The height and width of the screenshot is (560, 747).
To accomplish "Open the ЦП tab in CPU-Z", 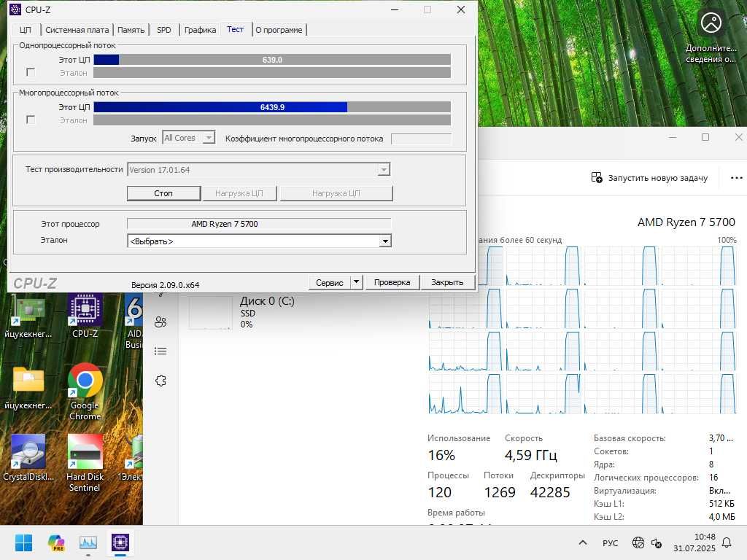I will 26,30.
